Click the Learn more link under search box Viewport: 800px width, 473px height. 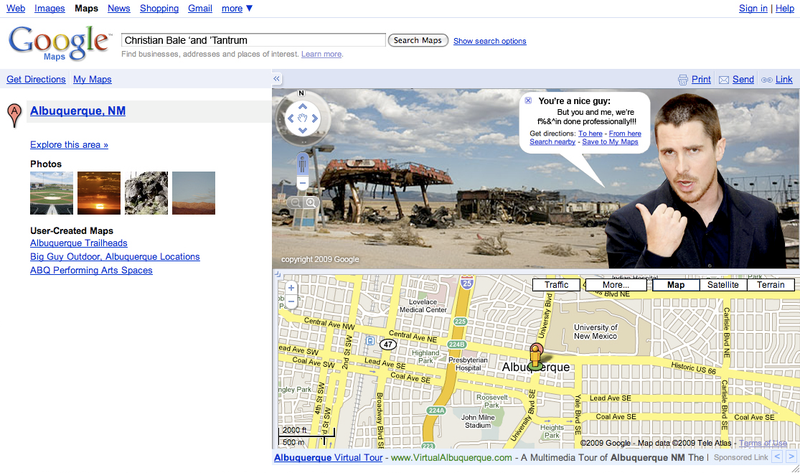[x=321, y=54]
